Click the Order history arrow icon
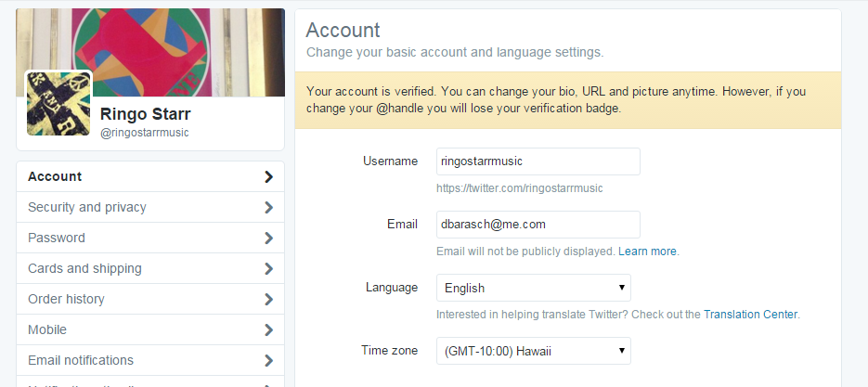 268,299
